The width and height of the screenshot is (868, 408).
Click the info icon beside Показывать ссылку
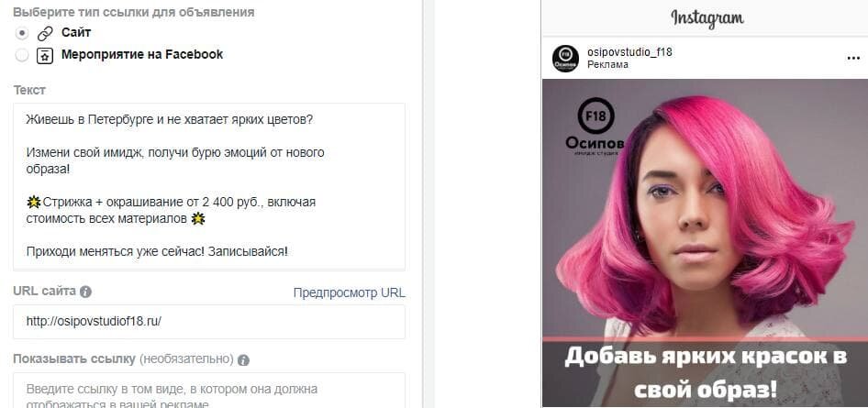[243, 360]
